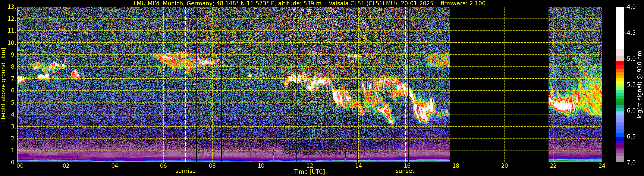Click the height axis tick label 11.

[x=12, y=31]
